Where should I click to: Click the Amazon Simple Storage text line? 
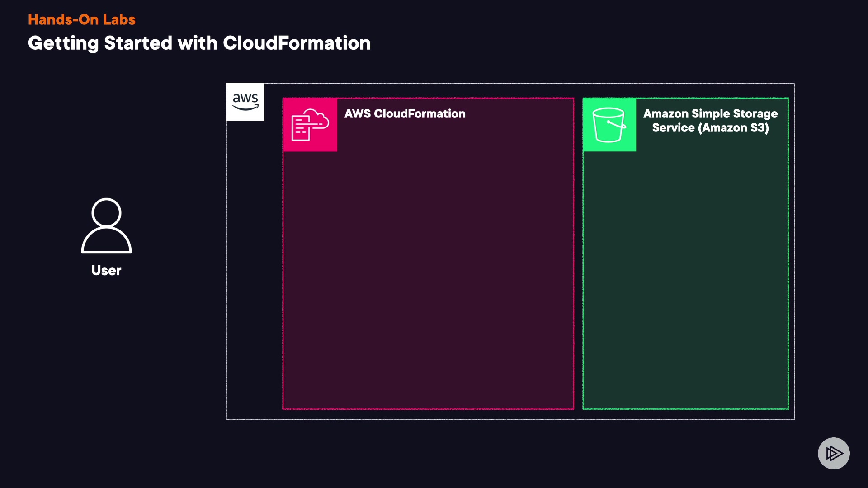(710, 114)
